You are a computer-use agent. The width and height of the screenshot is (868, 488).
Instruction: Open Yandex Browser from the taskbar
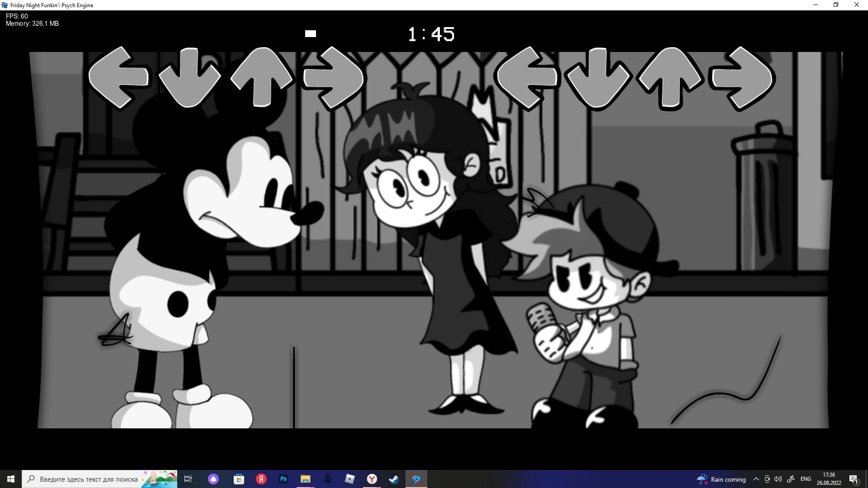pos(372,479)
